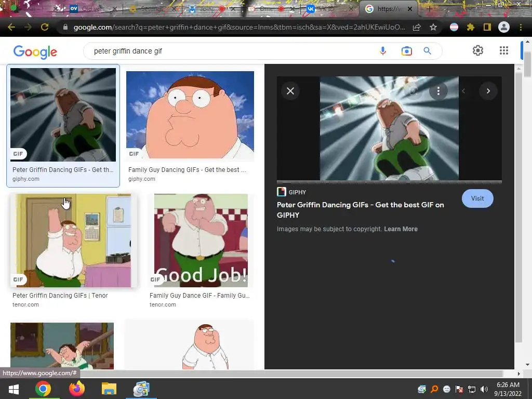This screenshot has width=532, height=399.
Task: Click into the search box text
Action: 128,51
